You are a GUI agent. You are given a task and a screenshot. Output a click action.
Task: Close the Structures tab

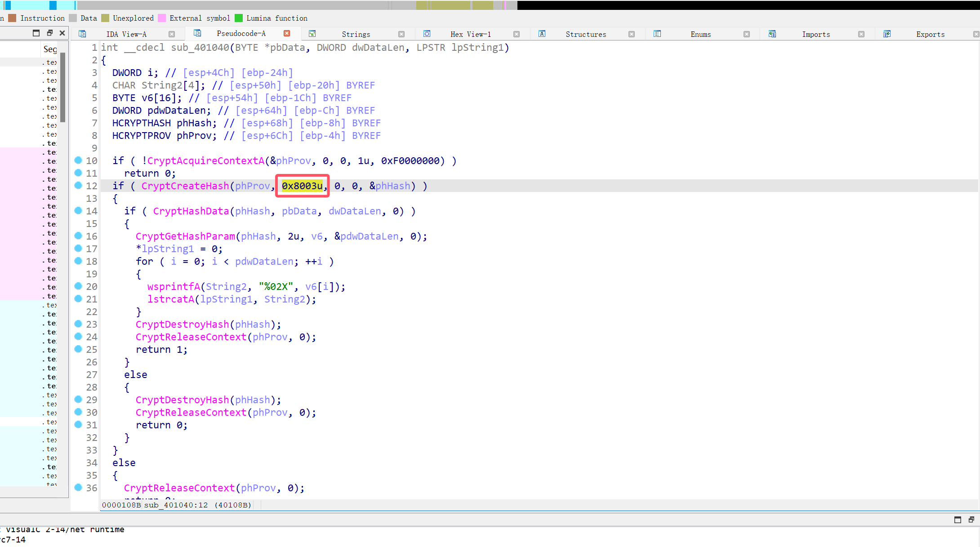(x=632, y=34)
